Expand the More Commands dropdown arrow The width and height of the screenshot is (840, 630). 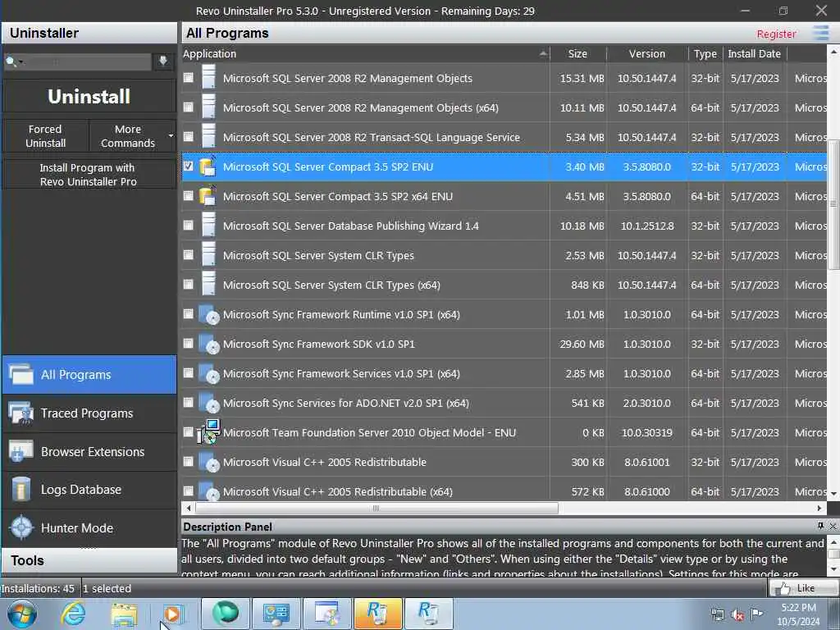171,136
